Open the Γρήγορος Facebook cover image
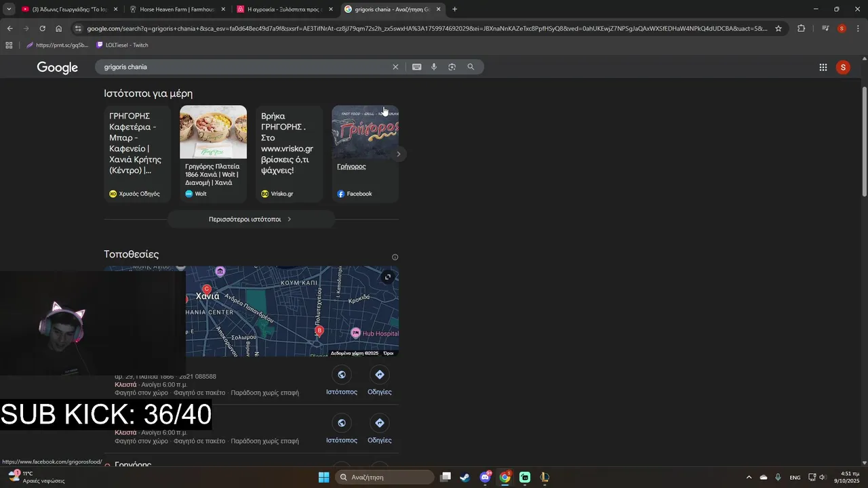The width and height of the screenshot is (868, 488). (x=365, y=131)
